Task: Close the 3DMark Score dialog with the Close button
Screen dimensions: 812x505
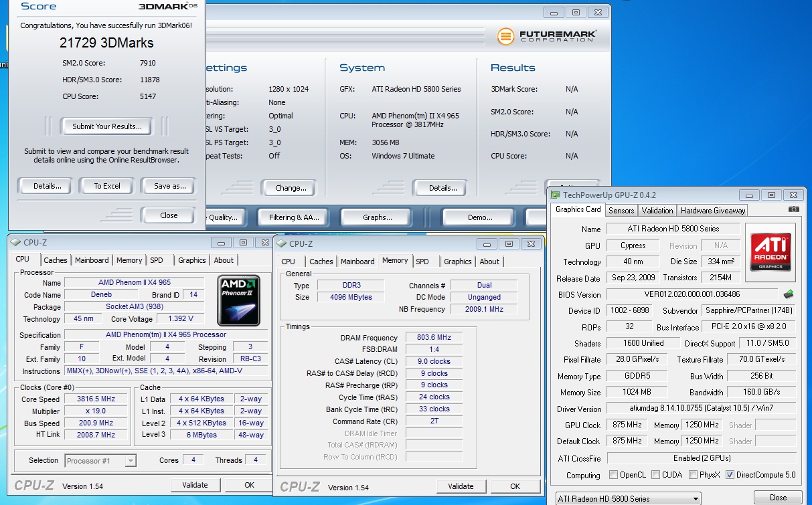Action: click(169, 215)
